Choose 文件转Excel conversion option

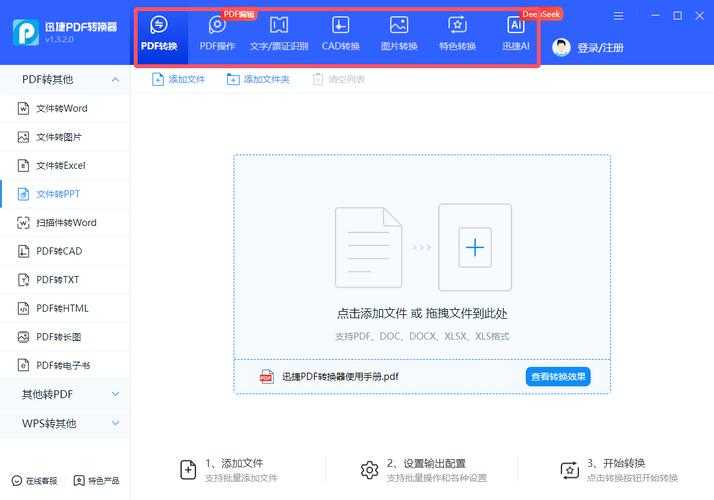pyautogui.click(x=61, y=165)
